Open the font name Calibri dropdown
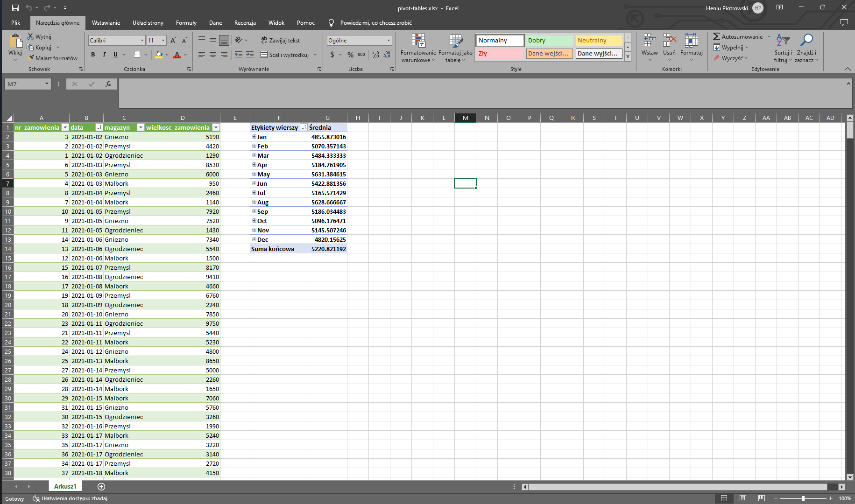This screenshot has height=504, width=855. point(142,41)
